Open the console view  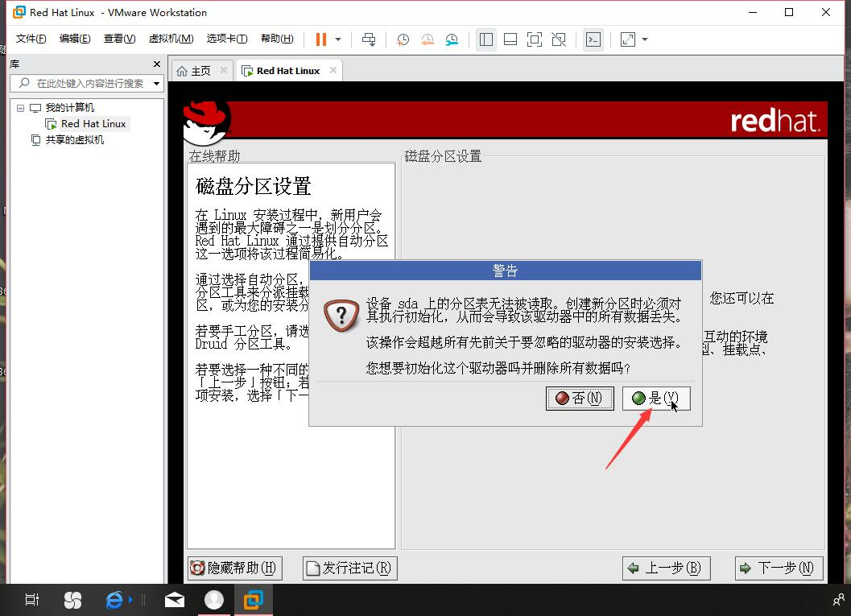point(593,39)
